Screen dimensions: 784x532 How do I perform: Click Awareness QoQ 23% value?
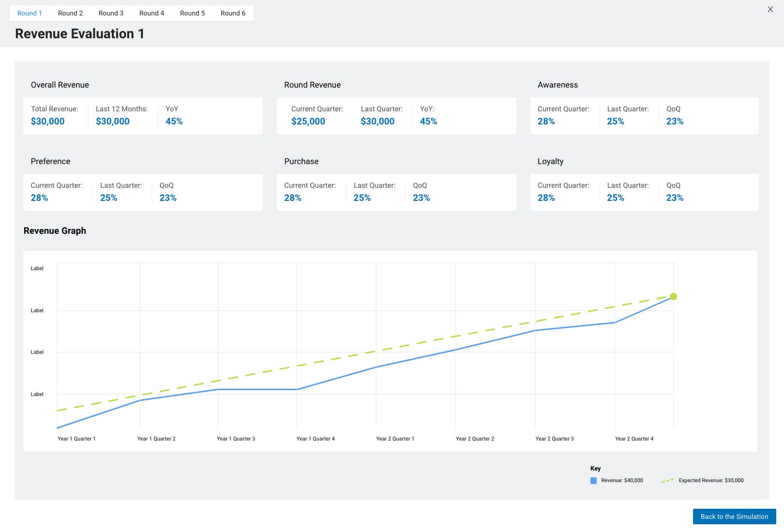(x=675, y=121)
